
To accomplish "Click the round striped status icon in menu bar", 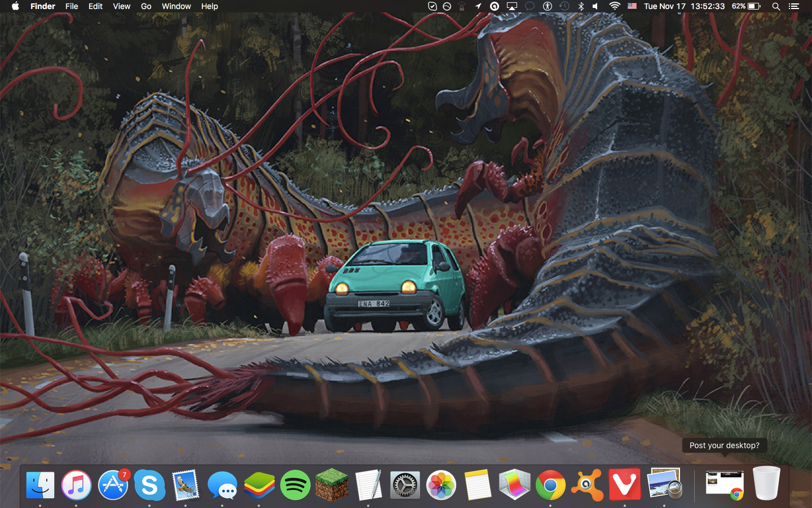I will click(447, 6).
